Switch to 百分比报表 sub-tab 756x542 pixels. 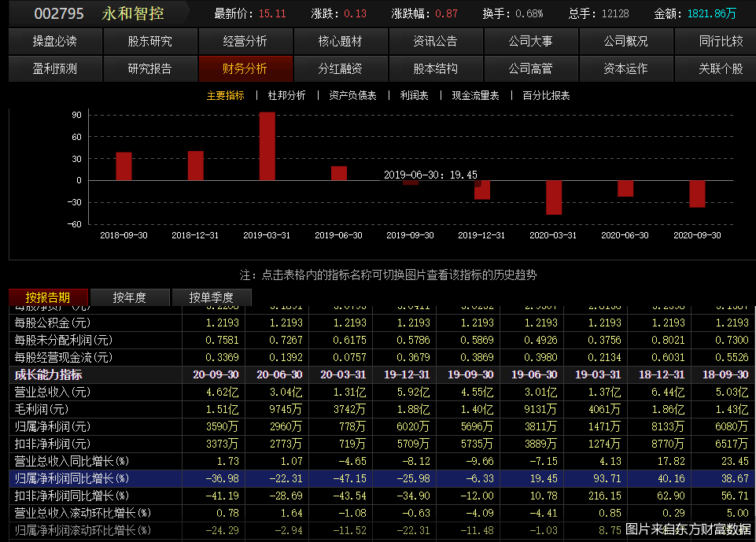[546, 95]
